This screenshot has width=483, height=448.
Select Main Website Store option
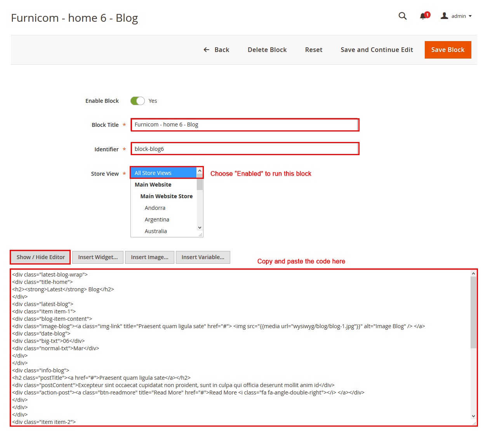tap(163, 196)
